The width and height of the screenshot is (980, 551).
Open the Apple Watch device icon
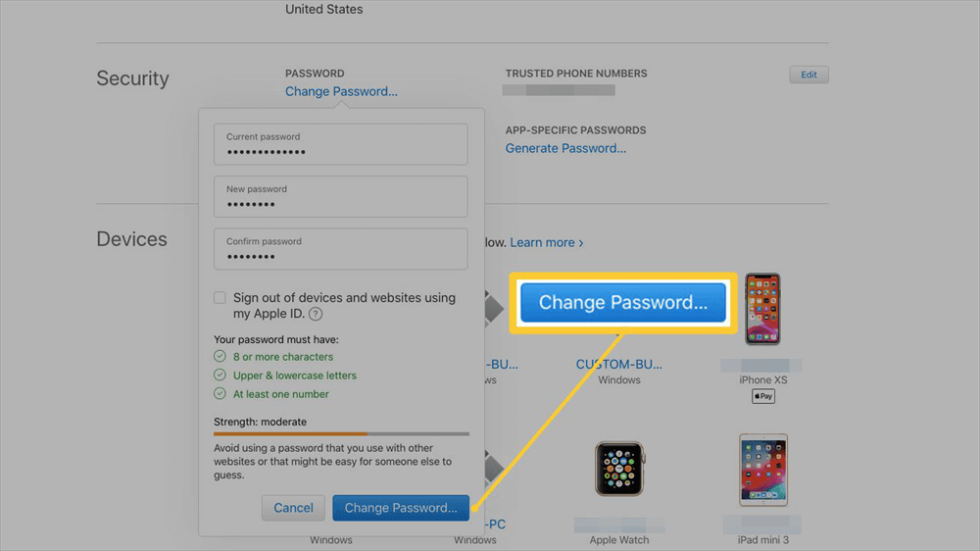(x=619, y=469)
